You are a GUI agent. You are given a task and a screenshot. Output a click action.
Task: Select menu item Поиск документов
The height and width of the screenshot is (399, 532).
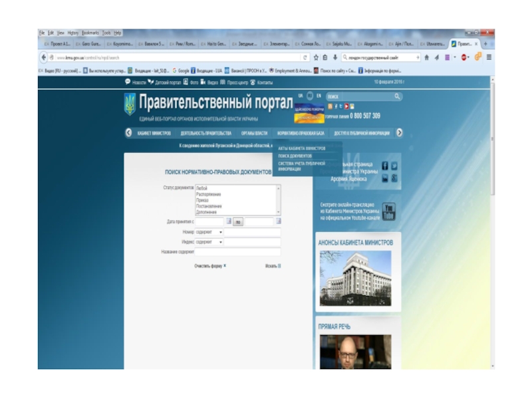click(x=295, y=156)
